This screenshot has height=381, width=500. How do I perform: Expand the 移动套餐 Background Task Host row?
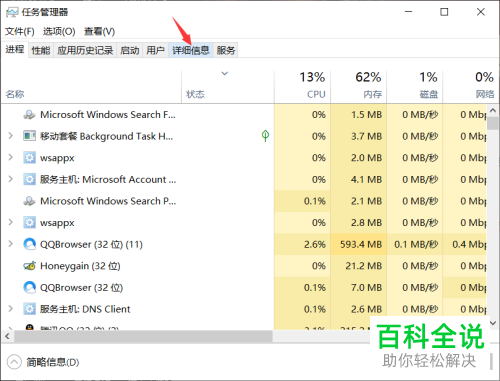(10, 136)
